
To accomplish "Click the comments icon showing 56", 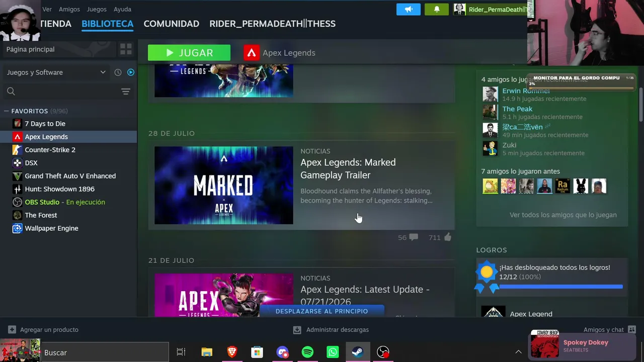I will [x=414, y=237].
